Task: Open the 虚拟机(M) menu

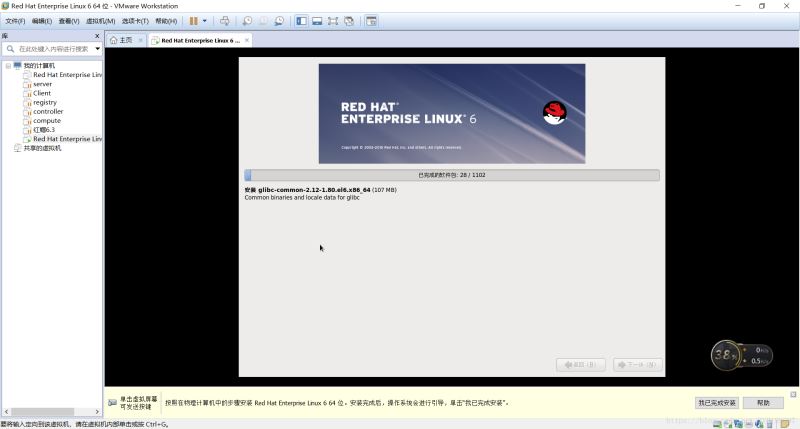Action: pyautogui.click(x=99, y=21)
